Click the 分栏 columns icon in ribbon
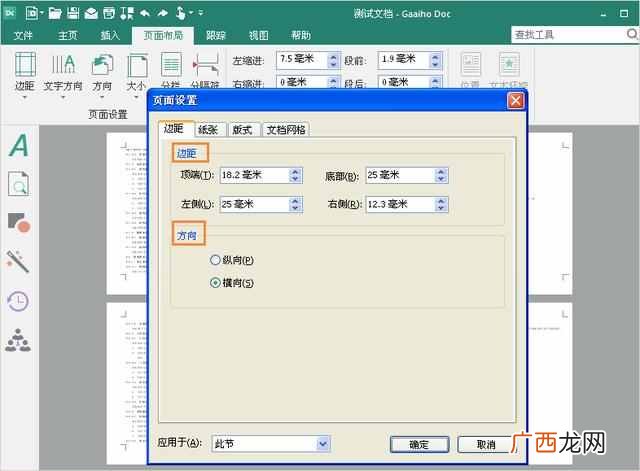The height and width of the screenshot is (471, 640). [x=171, y=64]
